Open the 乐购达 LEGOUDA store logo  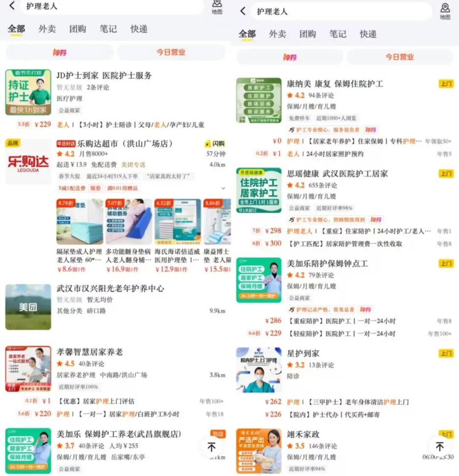coord(28,161)
